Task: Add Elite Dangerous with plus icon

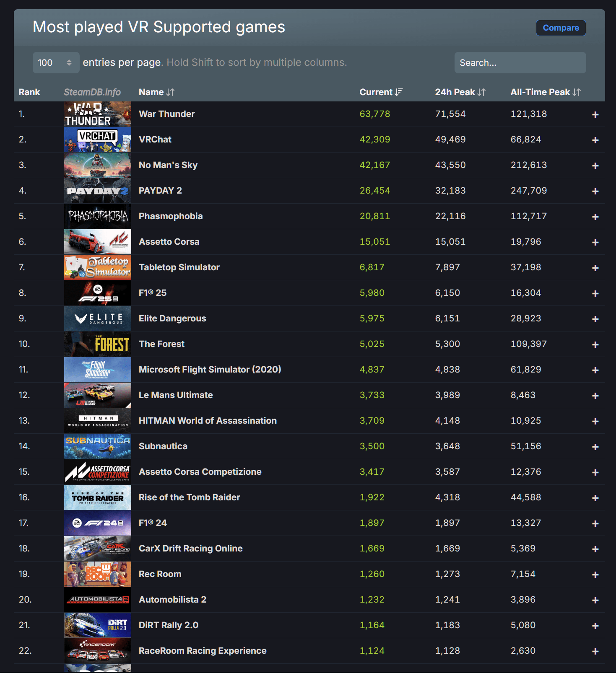Action: click(595, 319)
